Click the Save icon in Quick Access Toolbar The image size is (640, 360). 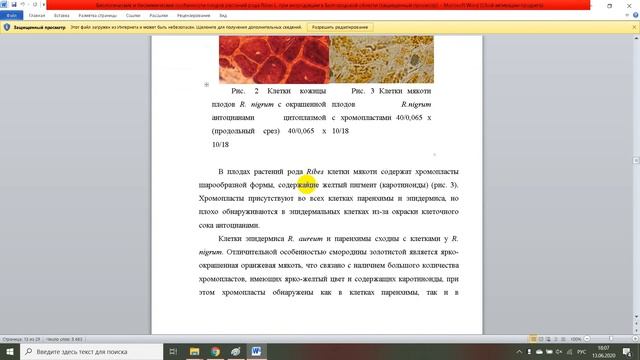[x=14, y=4]
